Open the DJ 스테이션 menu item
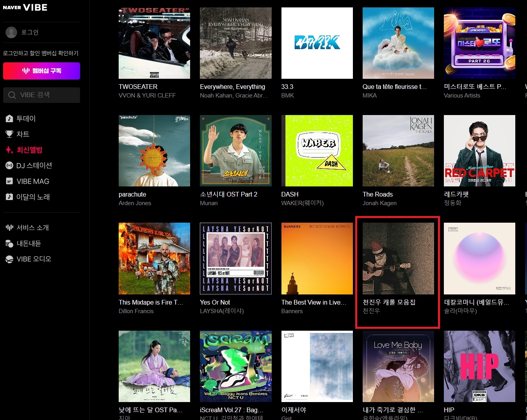 [x=34, y=165]
